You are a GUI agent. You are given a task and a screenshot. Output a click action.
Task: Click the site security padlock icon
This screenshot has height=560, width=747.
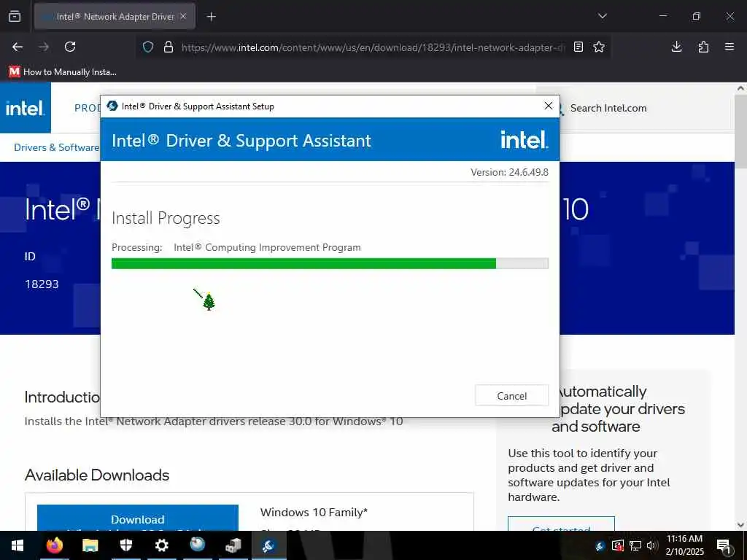click(169, 47)
